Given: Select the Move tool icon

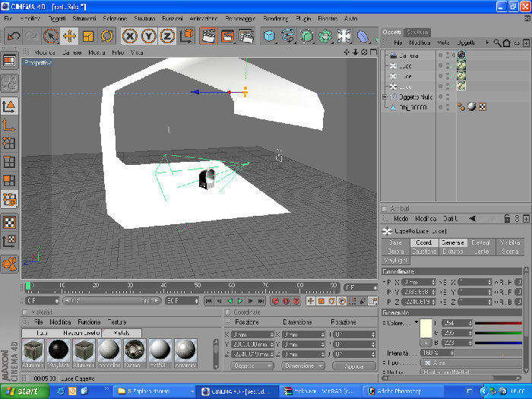Looking at the screenshot, I should (x=70, y=36).
